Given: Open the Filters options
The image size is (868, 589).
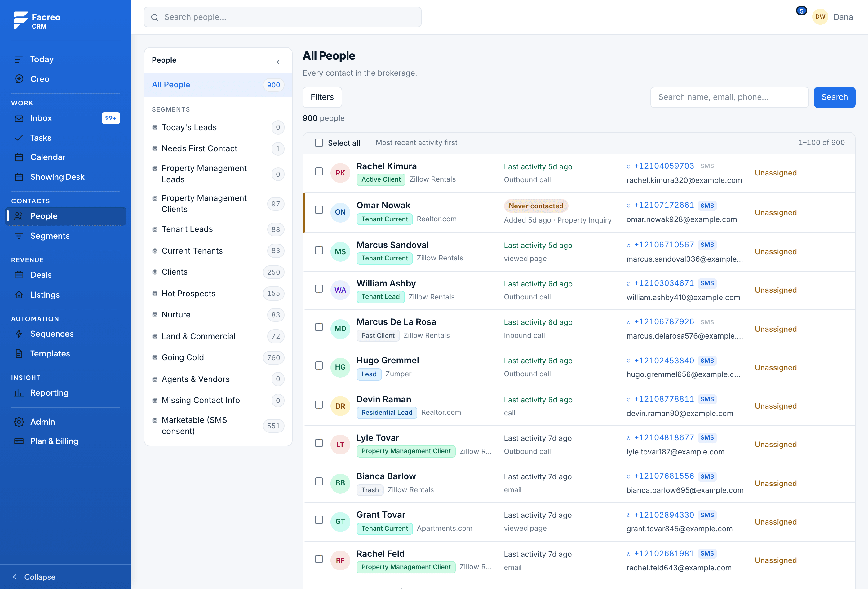Looking at the screenshot, I should click(x=322, y=97).
